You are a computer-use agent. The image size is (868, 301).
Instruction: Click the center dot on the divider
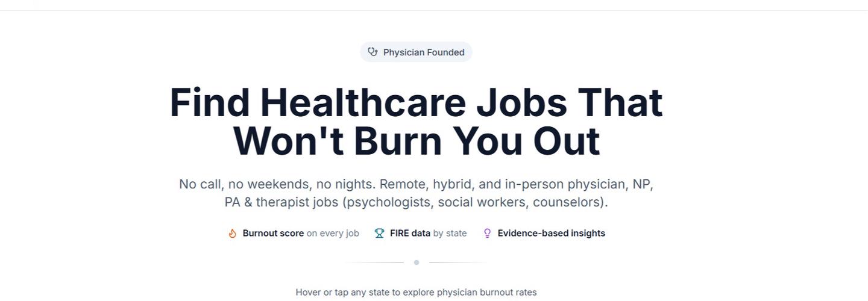pyautogui.click(x=416, y=262)
